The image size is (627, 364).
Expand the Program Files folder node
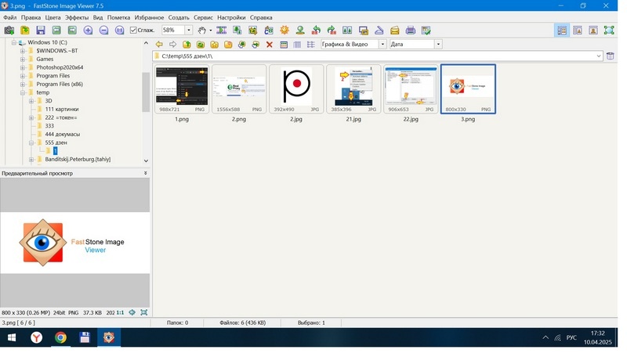[23, 76]
